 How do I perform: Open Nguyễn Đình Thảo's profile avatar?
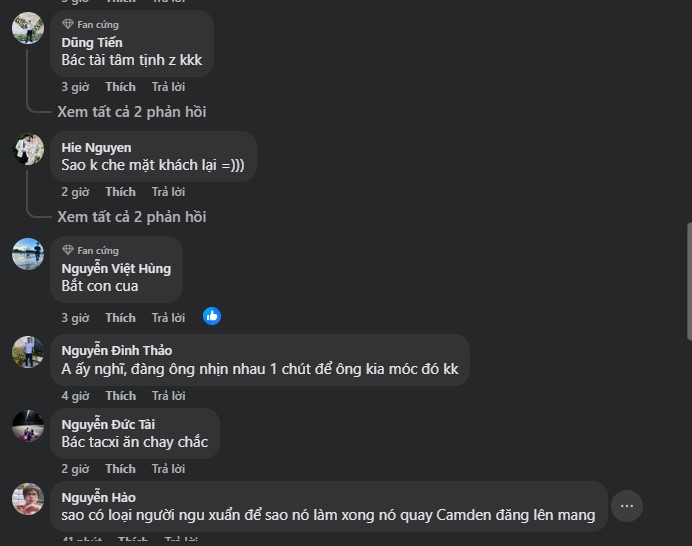(x=28, y=352)
